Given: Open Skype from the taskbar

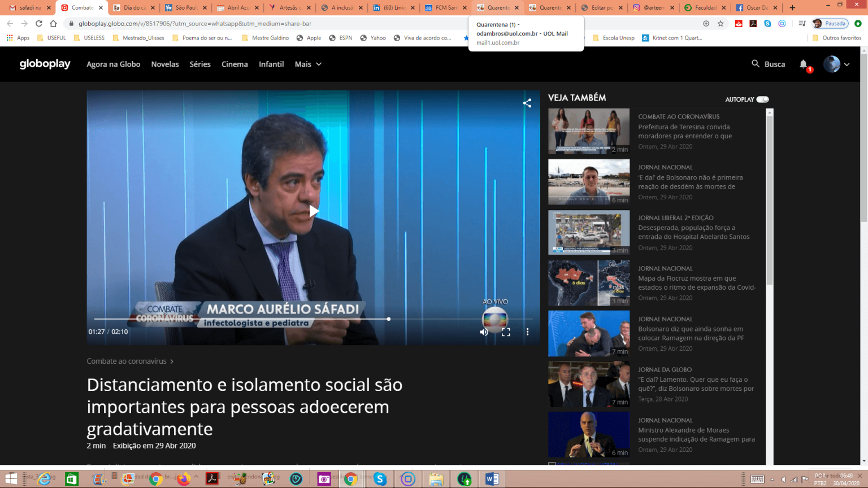Looking at the screenshot, I should pyautogui.click(x=380, y=479).
